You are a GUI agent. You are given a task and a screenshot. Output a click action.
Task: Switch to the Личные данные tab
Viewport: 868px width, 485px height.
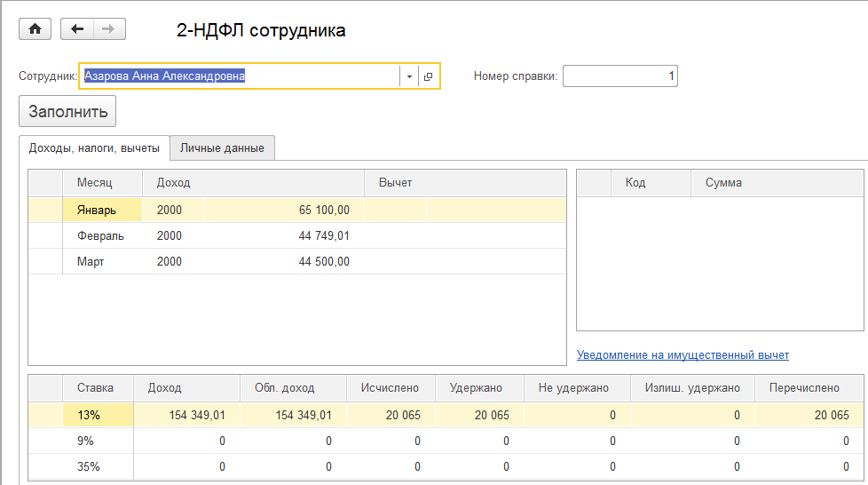pos(222,148)
